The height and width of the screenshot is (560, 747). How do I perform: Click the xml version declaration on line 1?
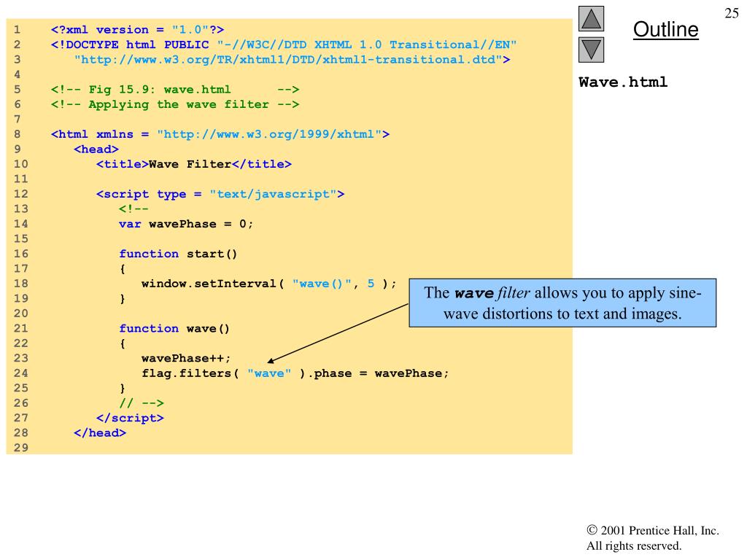(x=137, y=29)
